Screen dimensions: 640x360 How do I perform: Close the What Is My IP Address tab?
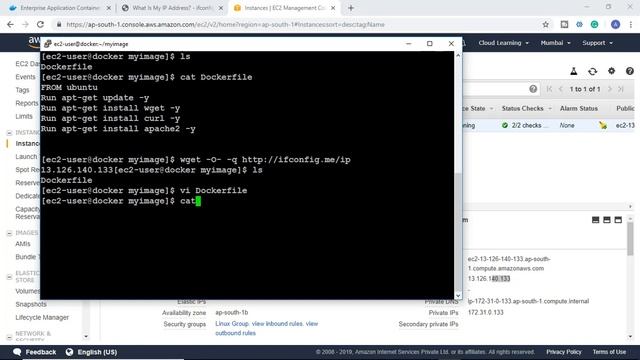[x=221, y=8]
